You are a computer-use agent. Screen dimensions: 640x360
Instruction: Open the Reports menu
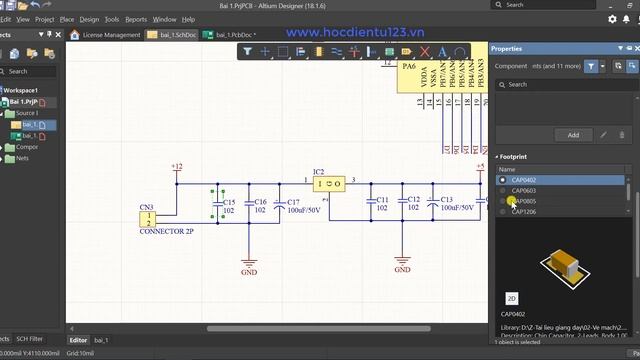[x=136, y=20]
